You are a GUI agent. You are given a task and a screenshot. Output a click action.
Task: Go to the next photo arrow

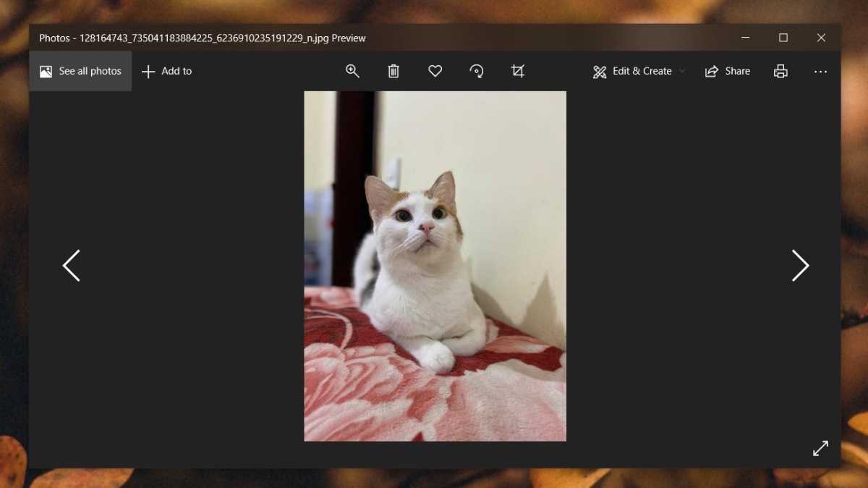tap(800, 266)
